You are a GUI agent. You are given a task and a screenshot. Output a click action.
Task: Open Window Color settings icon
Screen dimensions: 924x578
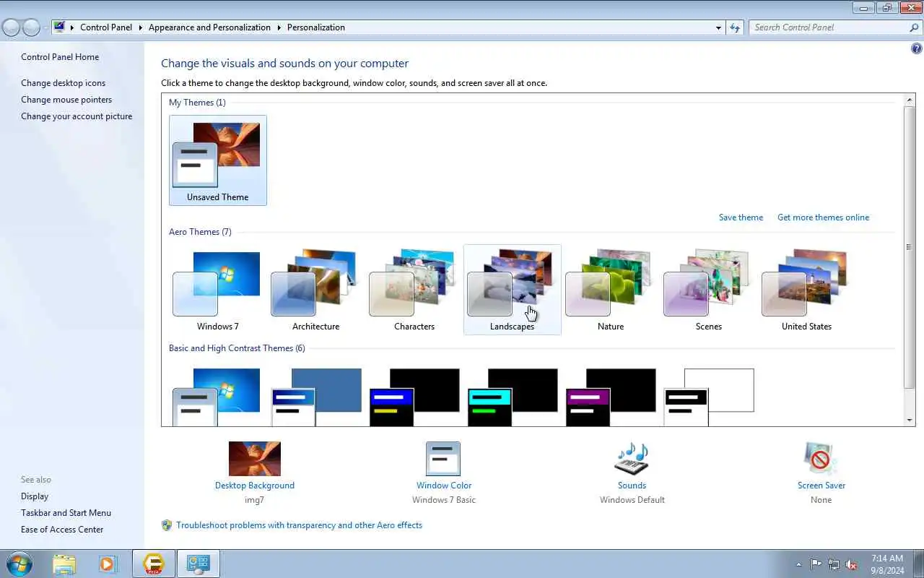point(443,459)
